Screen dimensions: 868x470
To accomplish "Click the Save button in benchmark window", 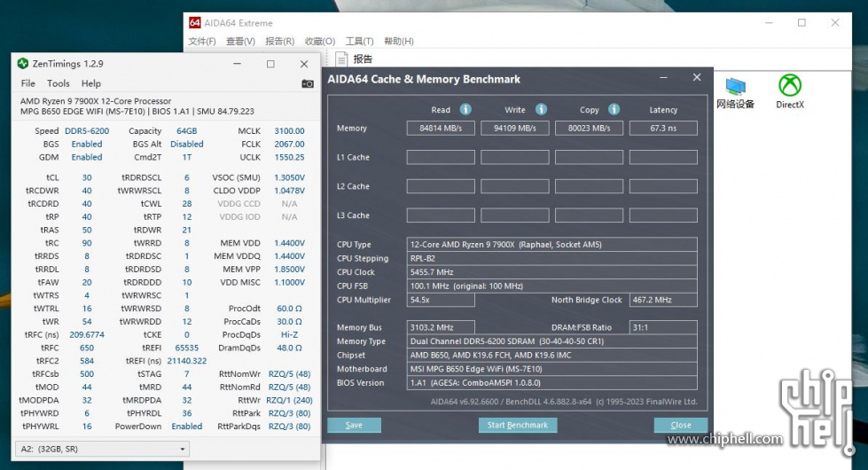I will (x=355, y=425).
